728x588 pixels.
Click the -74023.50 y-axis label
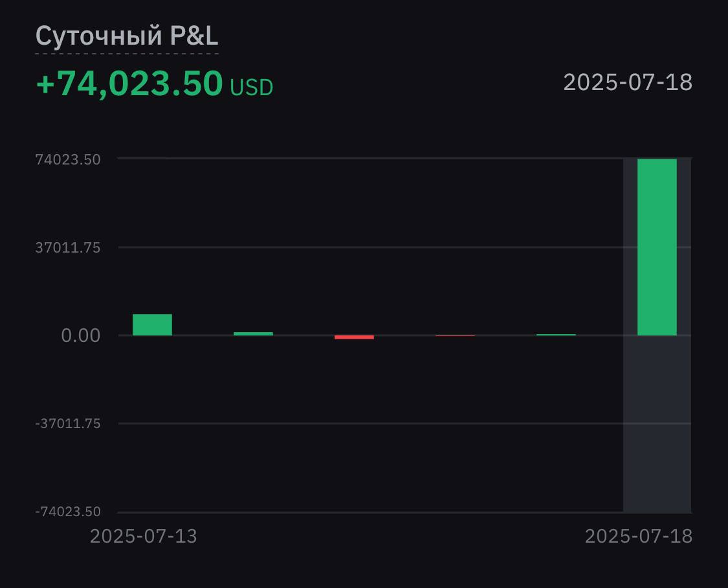[x=68, y=512]
